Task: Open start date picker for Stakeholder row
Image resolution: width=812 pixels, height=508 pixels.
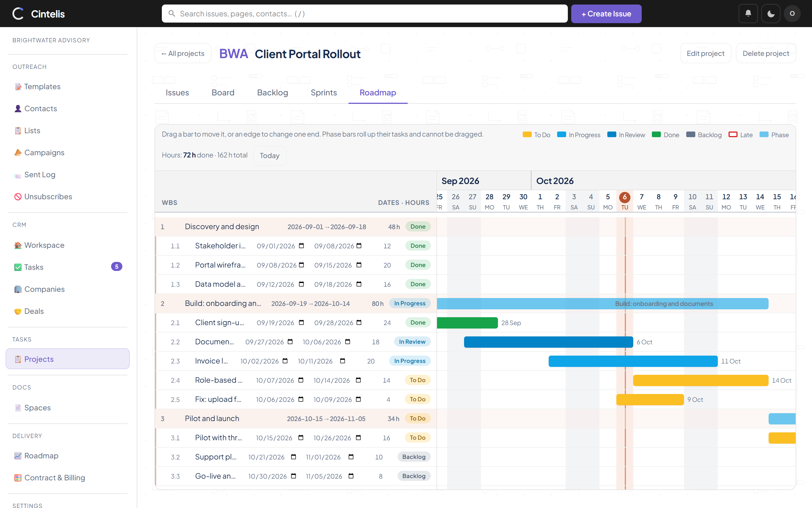Action: pyautogui.click(x=301, y=246)
